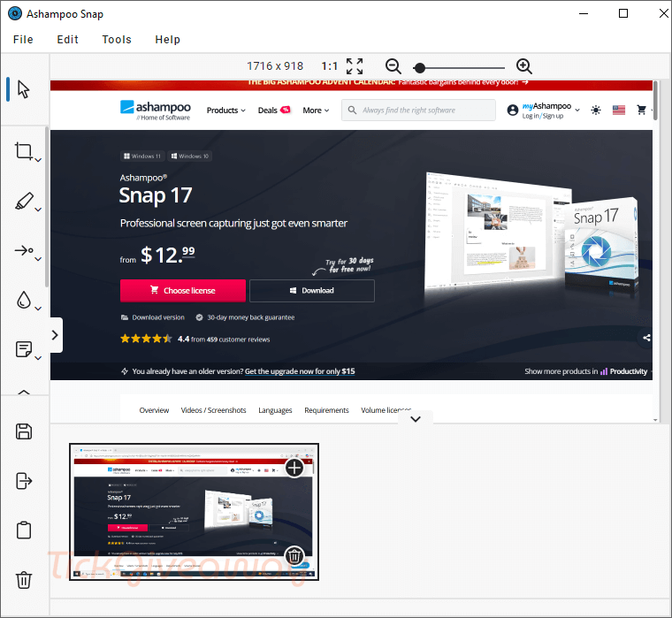Click the Windows 11 badge
The width and height of the screenshot is (672, 618).
point(142,156)
